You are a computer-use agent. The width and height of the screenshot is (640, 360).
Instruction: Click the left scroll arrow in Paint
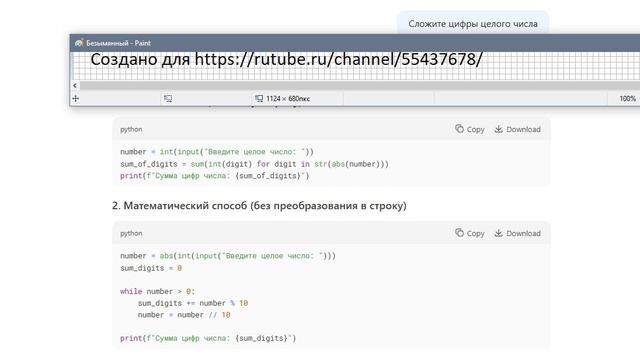click(x=75, y=85)
